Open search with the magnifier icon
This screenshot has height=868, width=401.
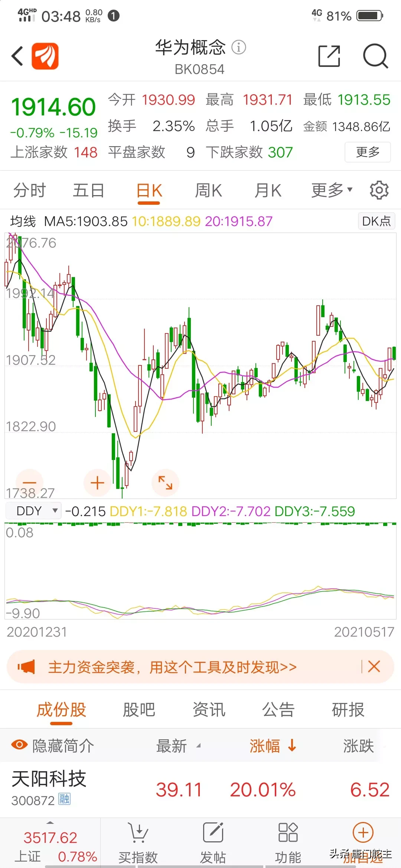click(375, 56)
